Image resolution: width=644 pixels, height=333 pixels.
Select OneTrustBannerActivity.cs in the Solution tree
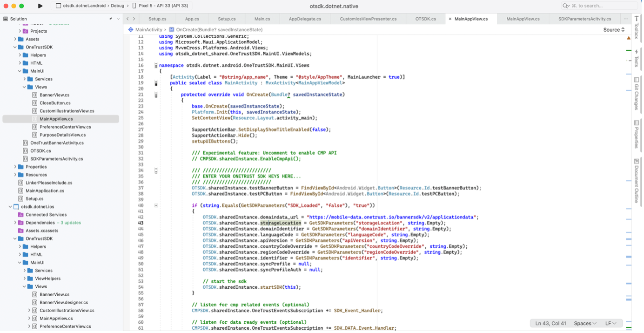coord(57,143)
